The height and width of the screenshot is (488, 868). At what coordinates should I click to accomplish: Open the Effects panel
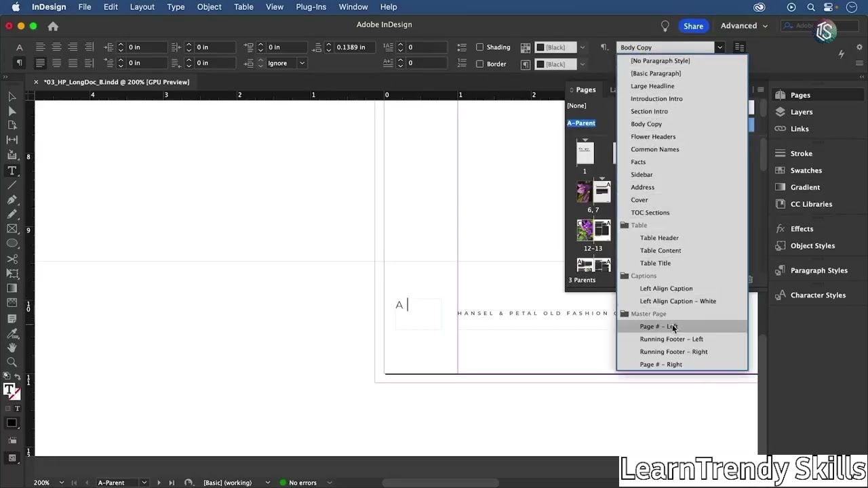[802, 228]
